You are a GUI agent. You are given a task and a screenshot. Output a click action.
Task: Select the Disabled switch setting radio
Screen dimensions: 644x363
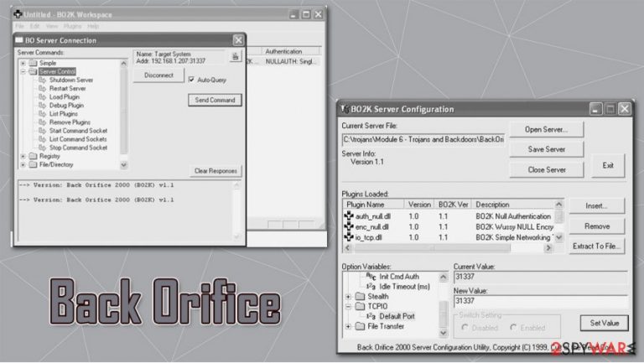(465, 328)
